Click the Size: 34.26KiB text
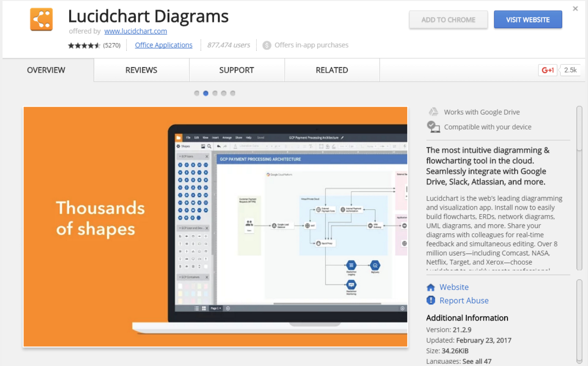This screenshot has height=366, width=588. [447, 351]
